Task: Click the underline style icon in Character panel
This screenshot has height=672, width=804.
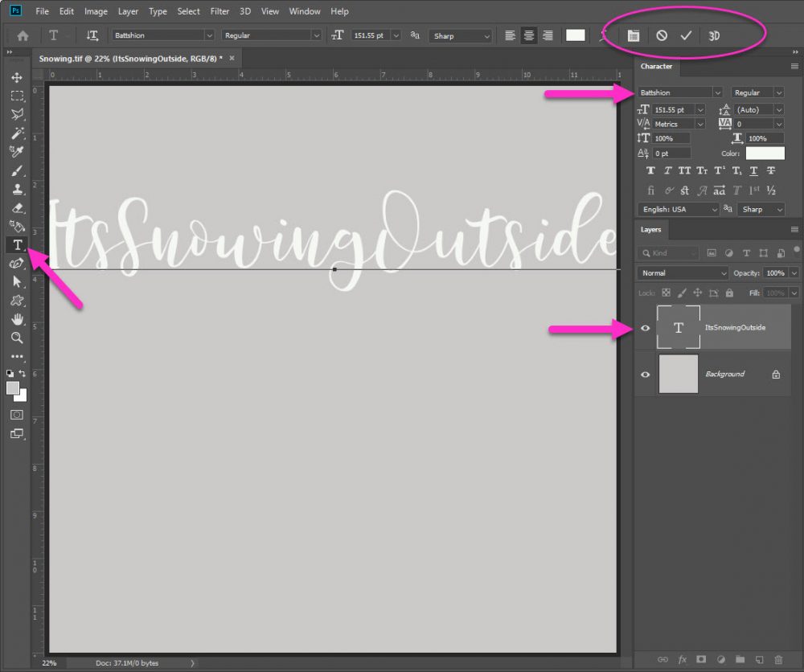Action: tap(753, 170)
